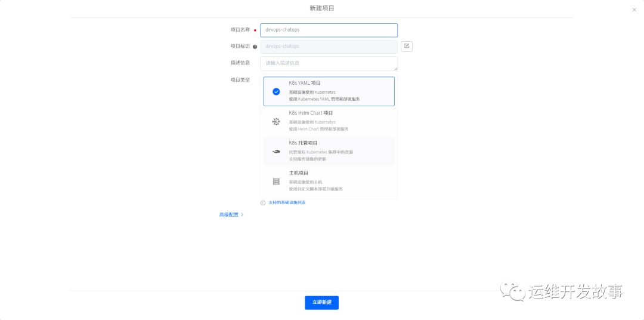Viewport: 644px width, 320px height.
Task: Click the resize handle of the description box
Action: [395, 69]
